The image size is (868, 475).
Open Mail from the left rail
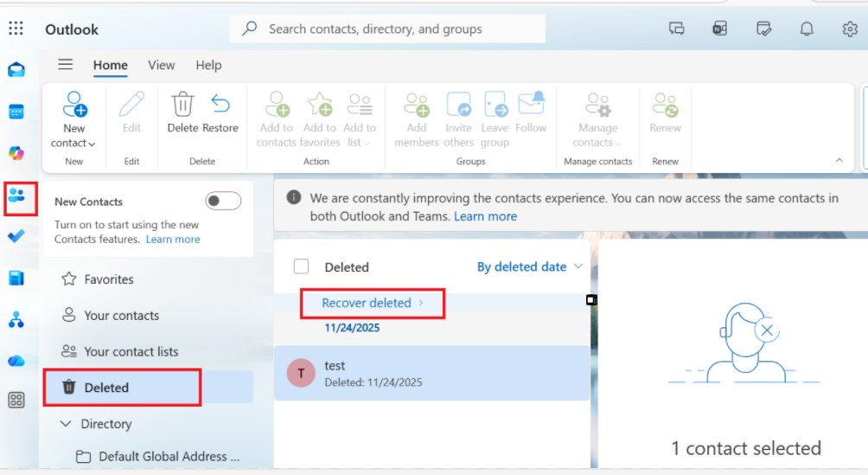[x=16, y=70]
